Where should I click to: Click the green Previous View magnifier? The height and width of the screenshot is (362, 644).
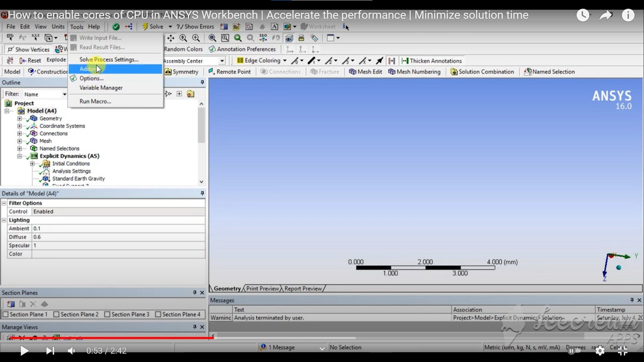(238, 38)
